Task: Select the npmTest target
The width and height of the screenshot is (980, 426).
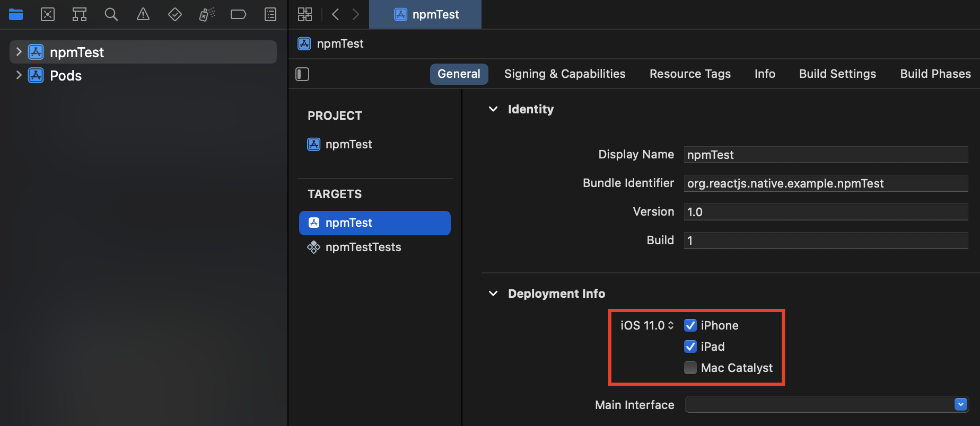Action: 375,223
